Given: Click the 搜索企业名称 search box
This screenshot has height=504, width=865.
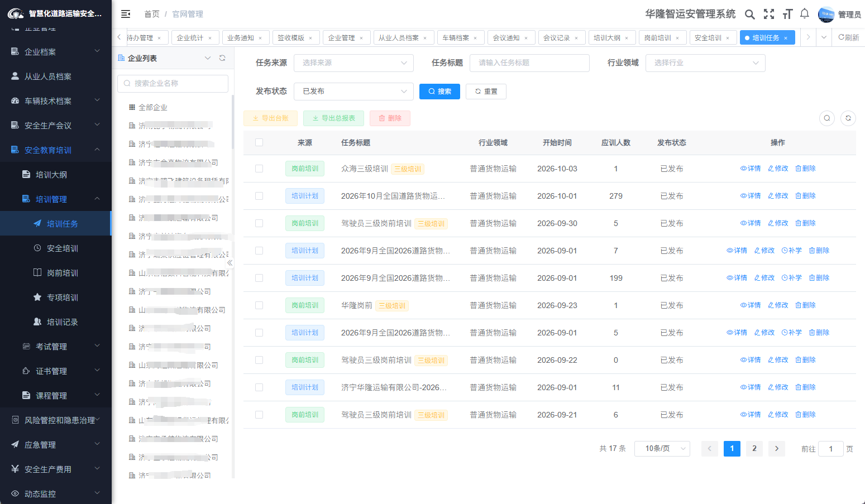Looking at the screenshot, I should coord(173,84).
